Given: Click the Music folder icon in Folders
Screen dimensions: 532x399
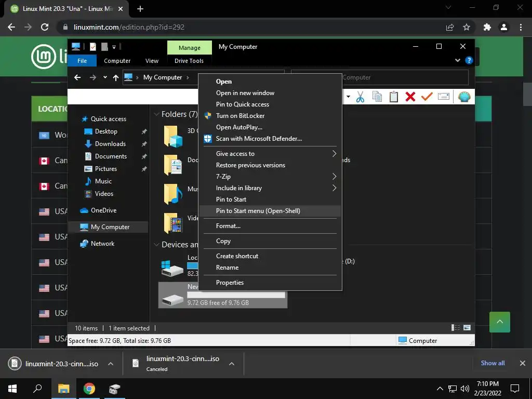Looking at the screenshot, I should (173, 194).
